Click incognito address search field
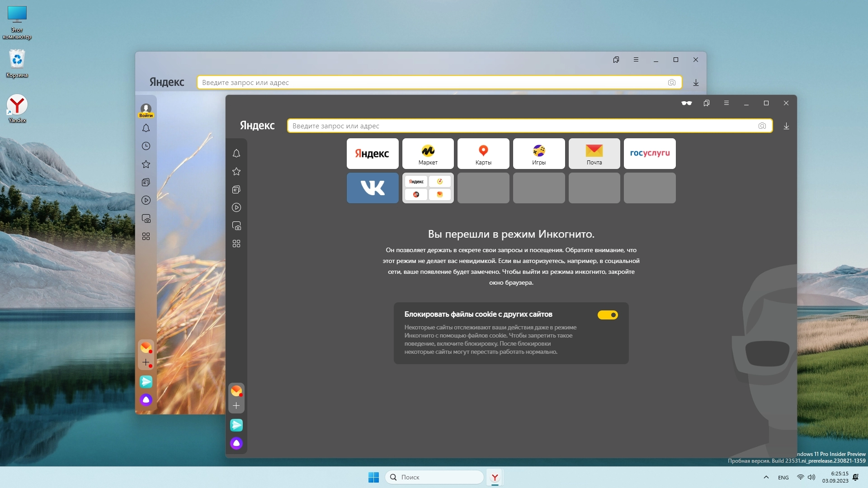The image size is (868, 488). tap(520, 126)
